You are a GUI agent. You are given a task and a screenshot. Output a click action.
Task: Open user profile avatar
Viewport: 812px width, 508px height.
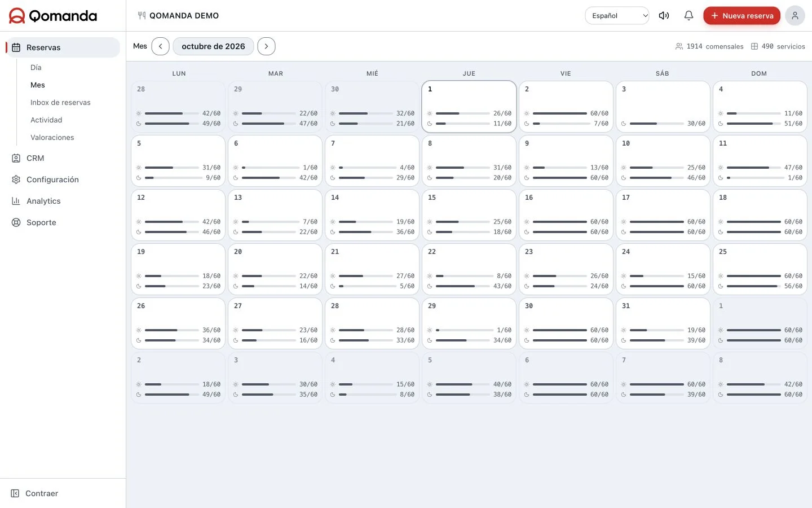pos(795,16)
